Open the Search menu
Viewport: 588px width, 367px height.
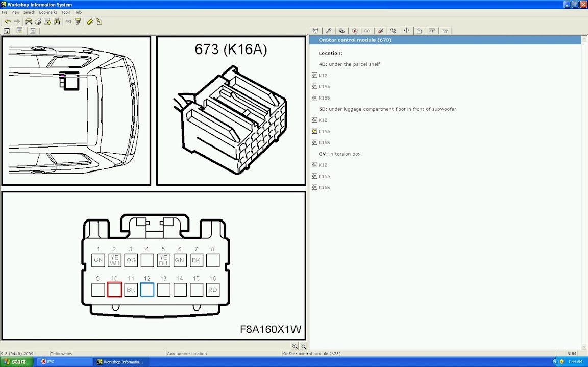tap(29, 12)
